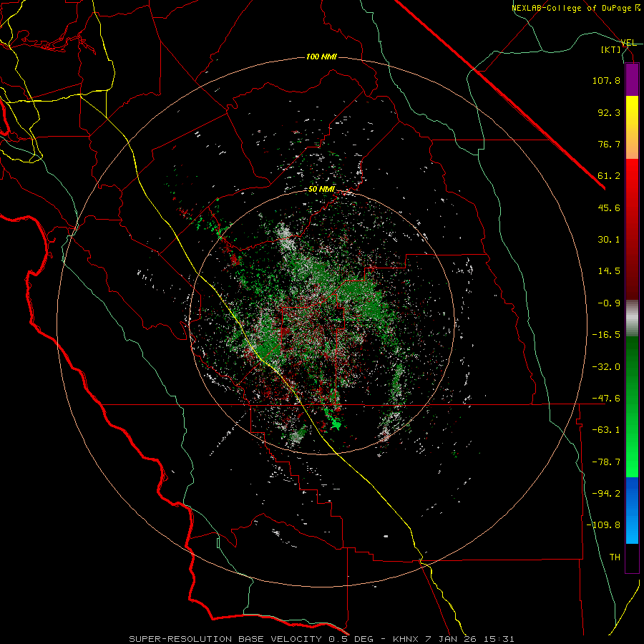Select the -32.0 scale value
Viewport: 644px width, 644px height.
tap(606, 367)
